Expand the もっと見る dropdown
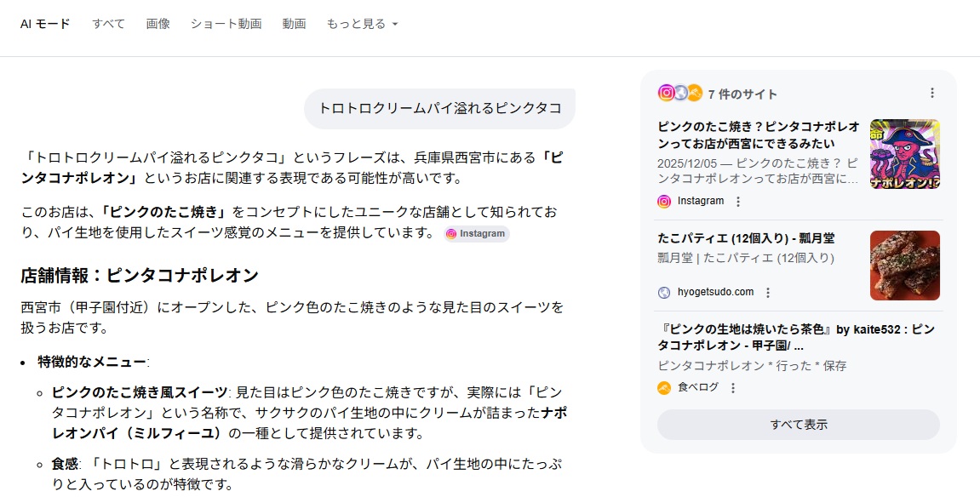 point(362,24)
